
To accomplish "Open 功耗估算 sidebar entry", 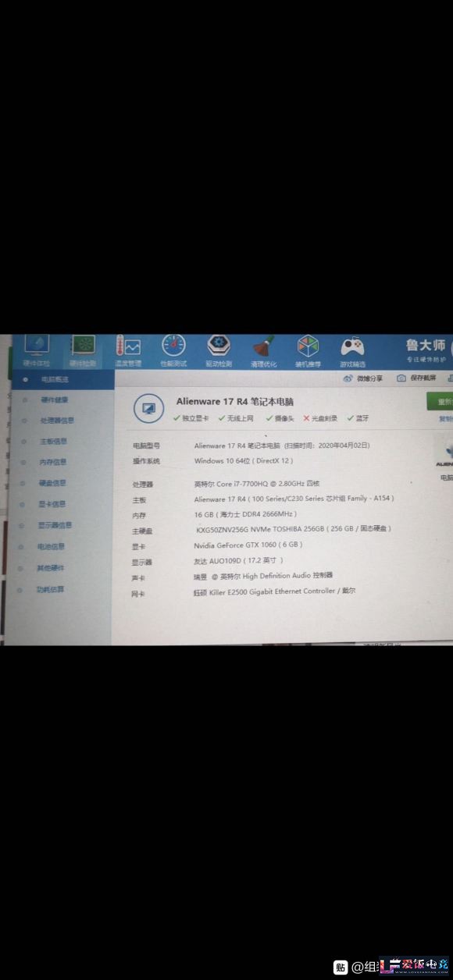I will click(51, 589).
